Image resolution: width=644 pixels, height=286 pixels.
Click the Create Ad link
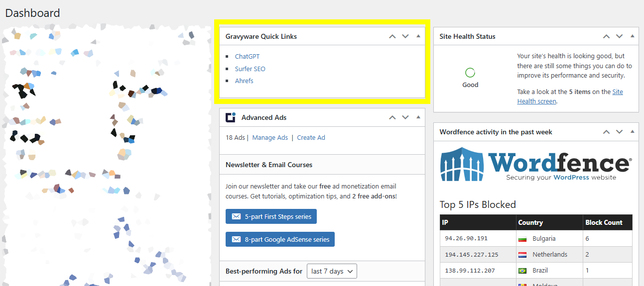click(x=311, y=138)
